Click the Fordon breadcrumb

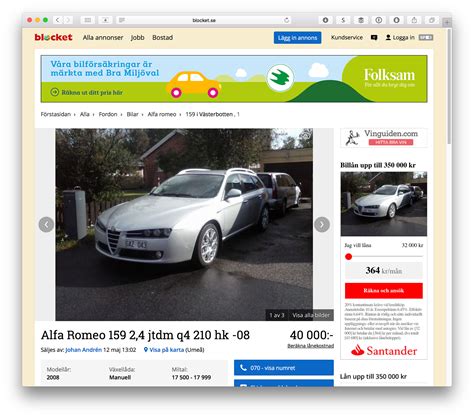108,114
